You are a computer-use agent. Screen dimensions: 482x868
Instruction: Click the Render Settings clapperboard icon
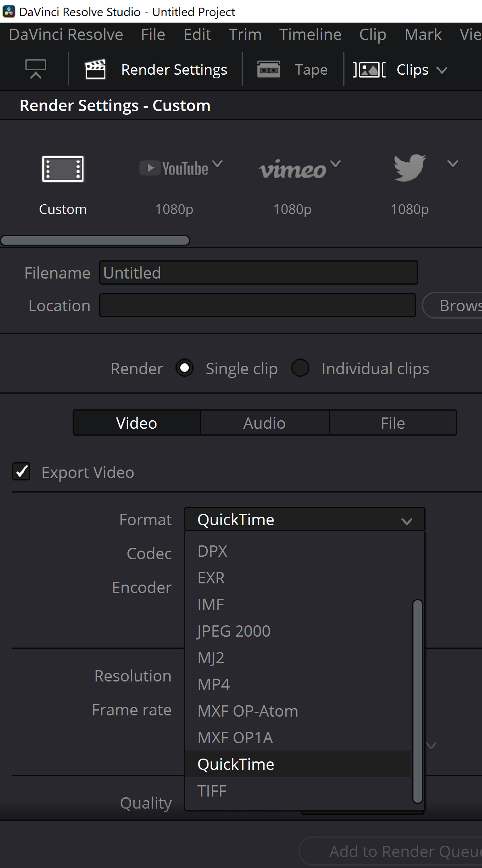point(95,69)
